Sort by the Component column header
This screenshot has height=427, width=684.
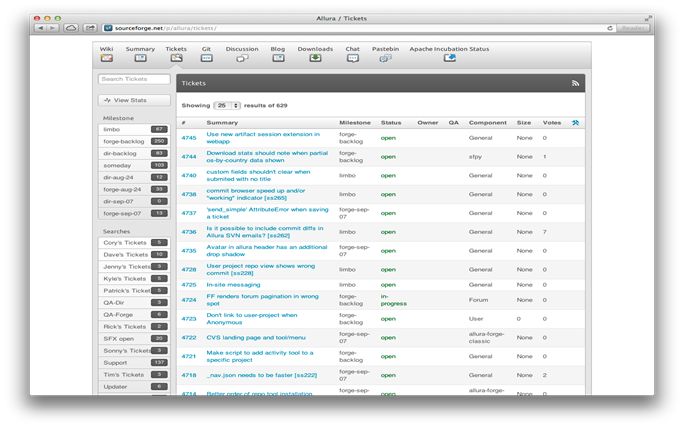click(x=488, y=123)
